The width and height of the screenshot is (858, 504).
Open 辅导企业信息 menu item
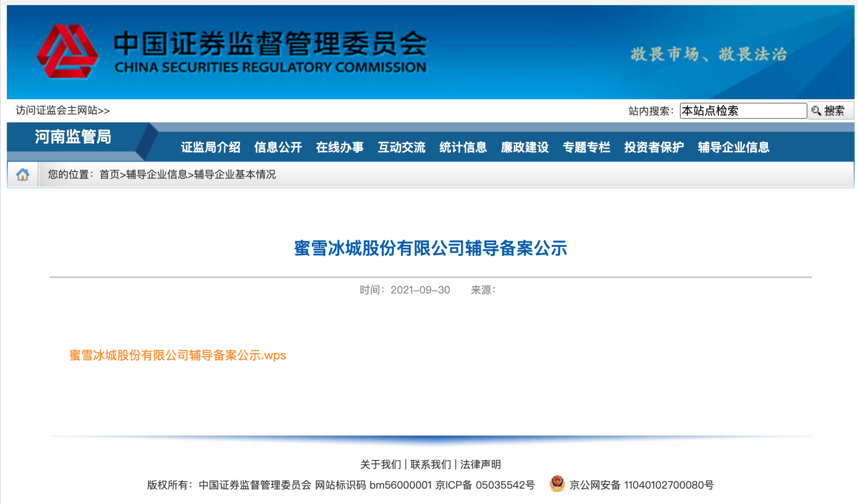pos(733,147)
